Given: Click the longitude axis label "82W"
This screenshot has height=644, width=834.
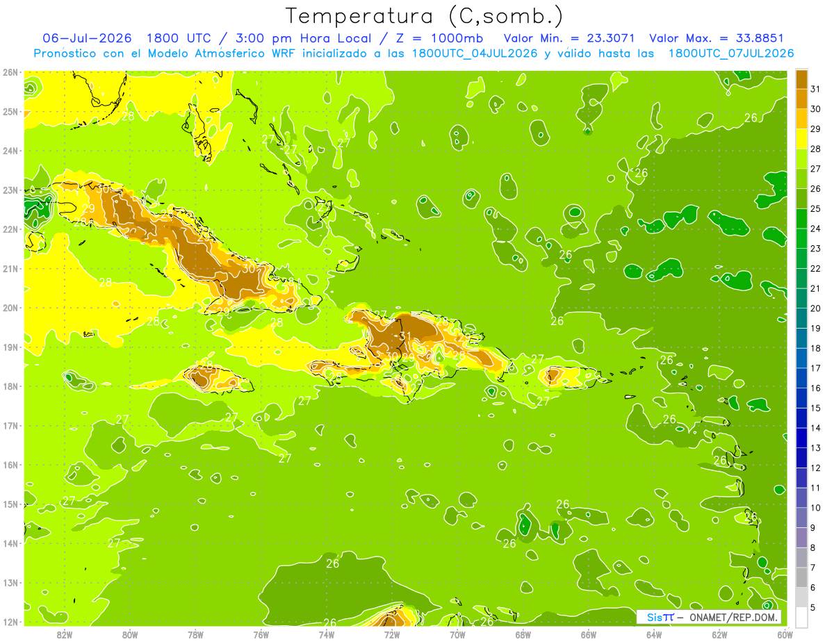Looking at the screenshot, I should [x=65, y=635].
